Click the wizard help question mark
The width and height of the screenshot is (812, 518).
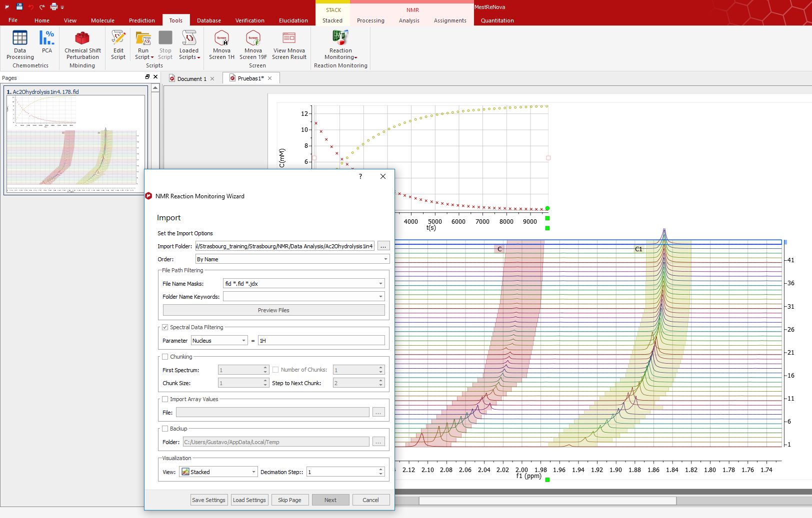coord(360,176)
